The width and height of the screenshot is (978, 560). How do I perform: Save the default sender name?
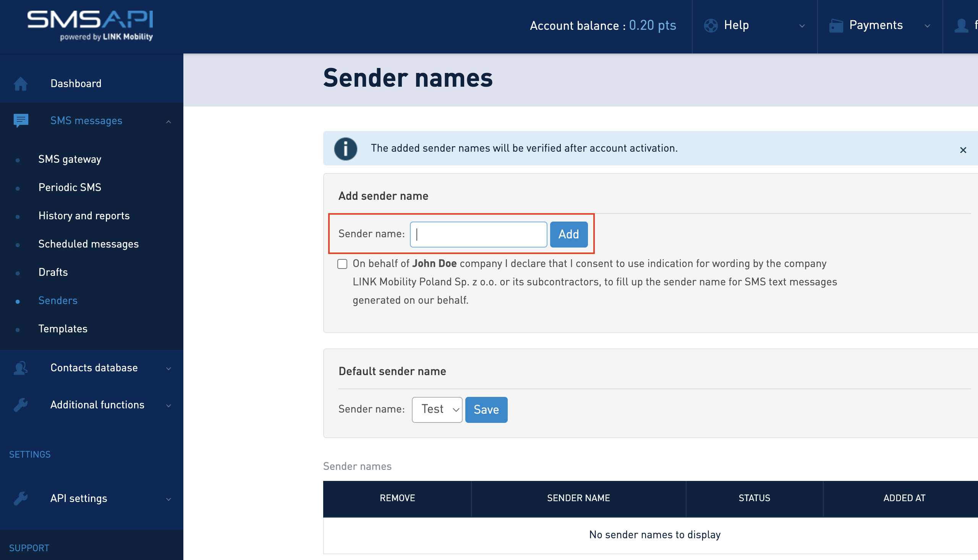[486, 409]
